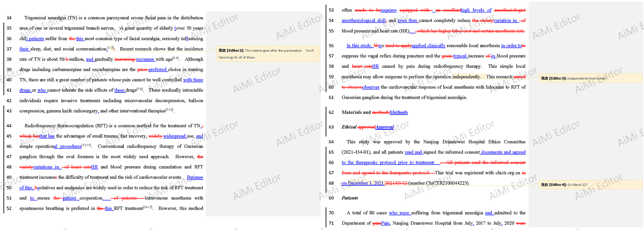Click the Editor4 comment "Or March 12?"
The image size is (644, 230).
click(591, 184)
